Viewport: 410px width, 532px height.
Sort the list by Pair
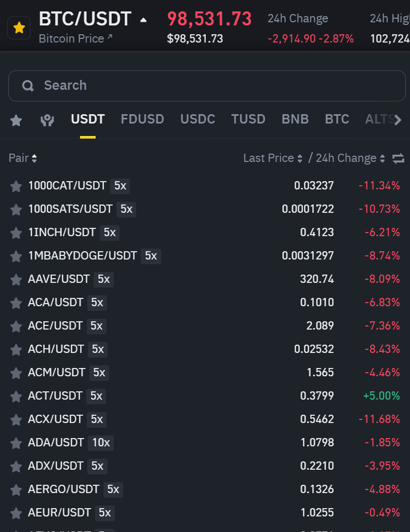coord(22,158)
